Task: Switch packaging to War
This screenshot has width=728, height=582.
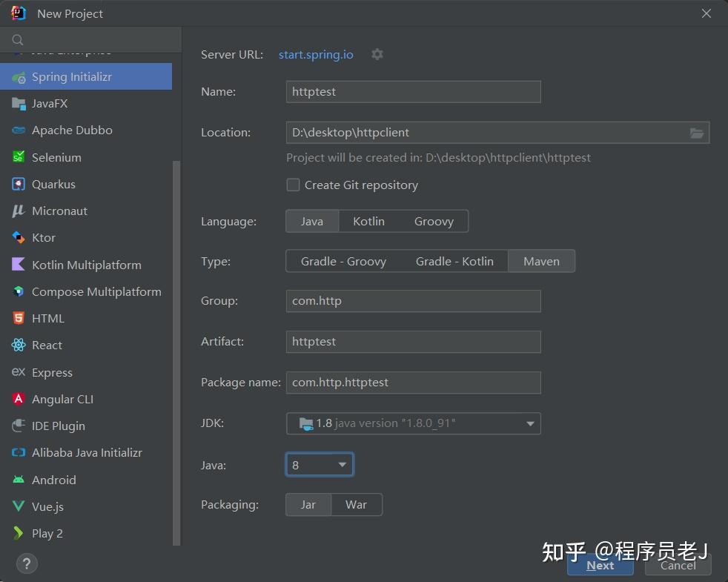Action: tap(357, 504)
